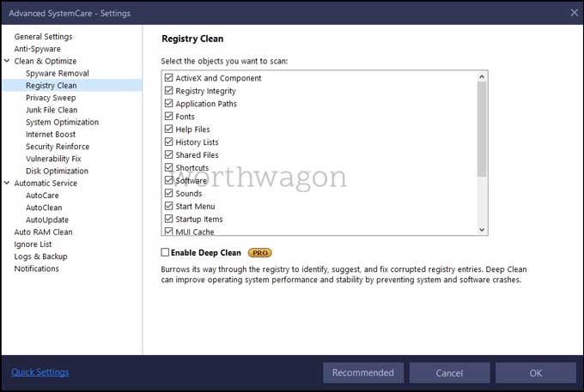Open the Quick Settings link
584x392 pixels.
[40, 372]
